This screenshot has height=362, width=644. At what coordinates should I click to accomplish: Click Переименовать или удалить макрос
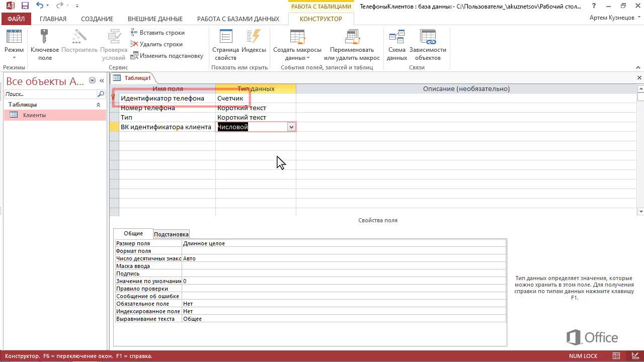pyautogui.click(x=352, y=44)
